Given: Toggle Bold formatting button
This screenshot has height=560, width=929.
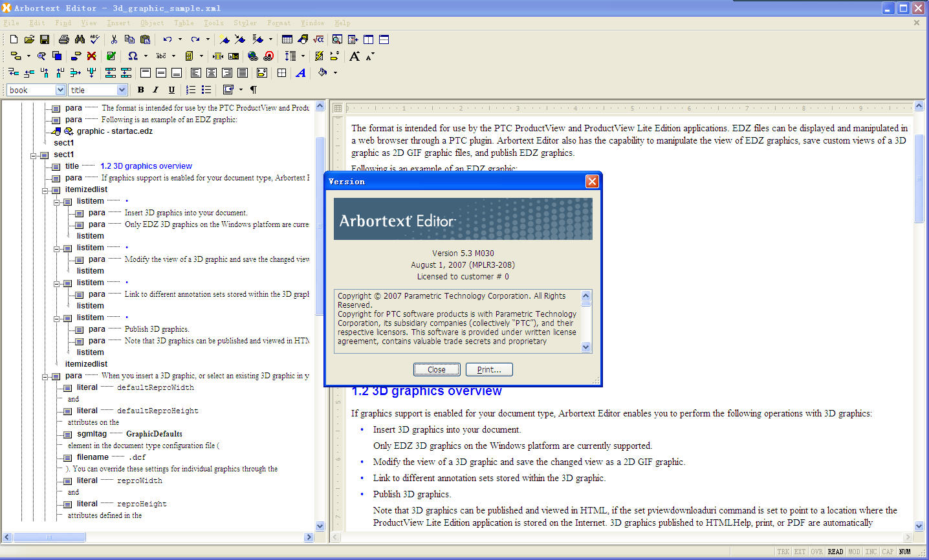Looking at the screenshot, I should coord(140,90).
